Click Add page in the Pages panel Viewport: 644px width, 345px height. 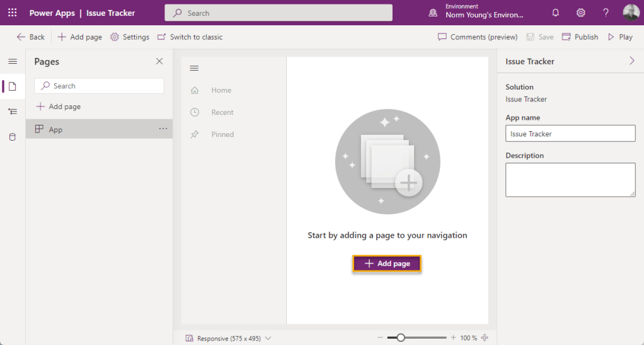pyautogui.click(x=59, y=107)
